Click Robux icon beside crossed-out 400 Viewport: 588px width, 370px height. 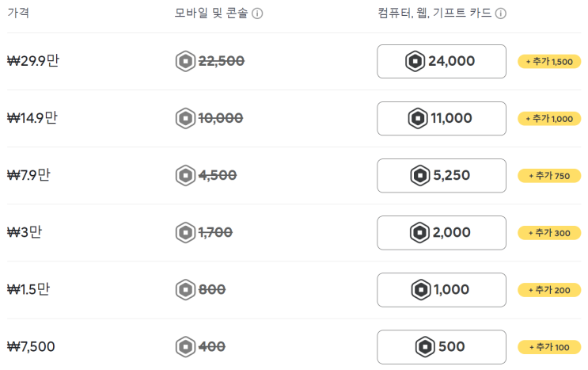pos(185,346)
